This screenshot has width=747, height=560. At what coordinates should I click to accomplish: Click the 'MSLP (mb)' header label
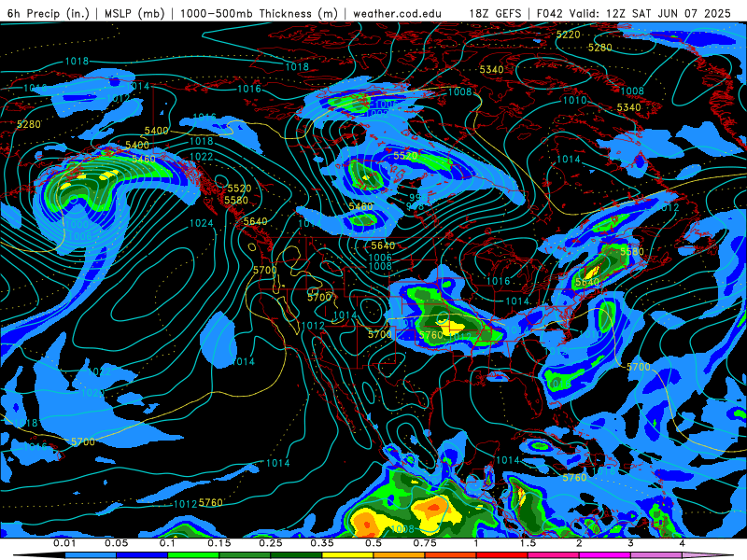click(x=134, y=13)
